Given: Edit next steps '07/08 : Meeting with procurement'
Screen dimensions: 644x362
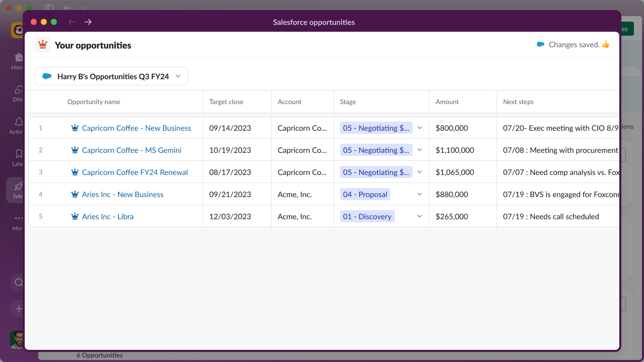Looking at the screenshot, I should click(558, 150).
